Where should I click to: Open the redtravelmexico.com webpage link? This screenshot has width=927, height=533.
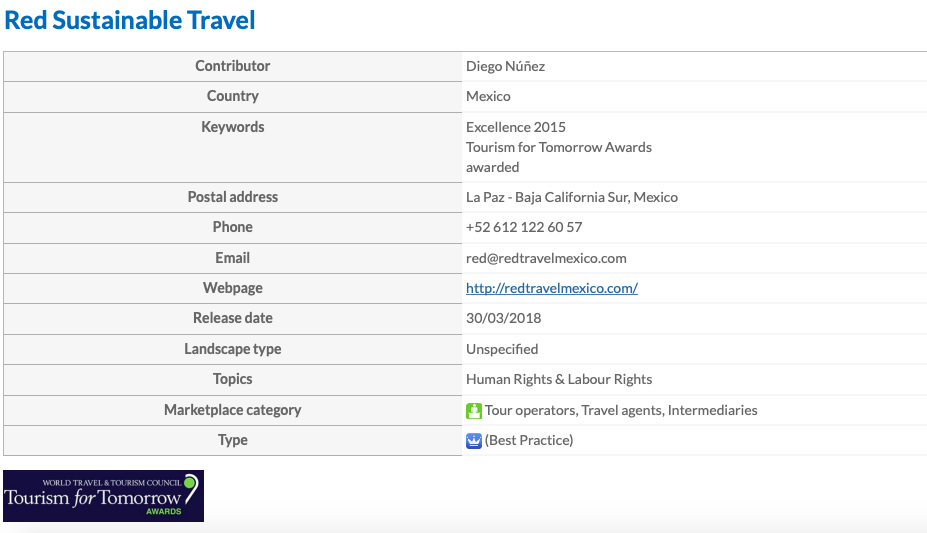tap(552, 288)
